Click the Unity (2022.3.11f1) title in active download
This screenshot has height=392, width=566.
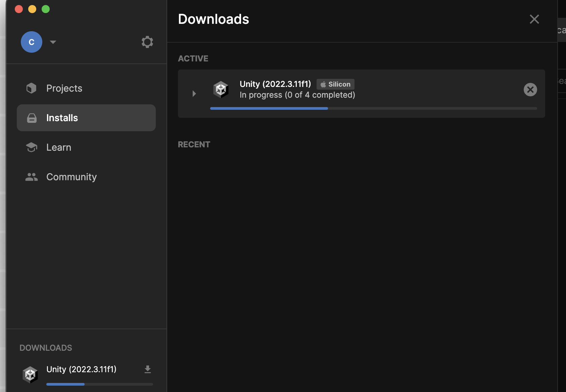[275, 84]
